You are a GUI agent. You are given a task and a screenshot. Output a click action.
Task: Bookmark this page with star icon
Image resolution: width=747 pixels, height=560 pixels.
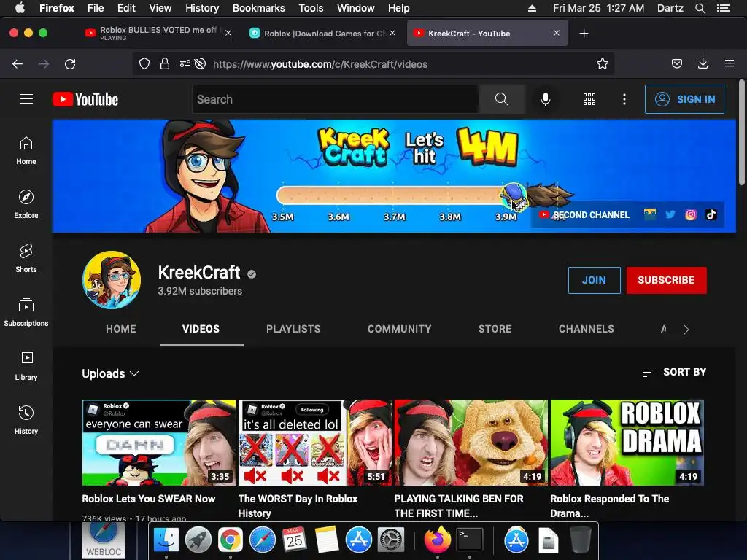pos(602,64)
